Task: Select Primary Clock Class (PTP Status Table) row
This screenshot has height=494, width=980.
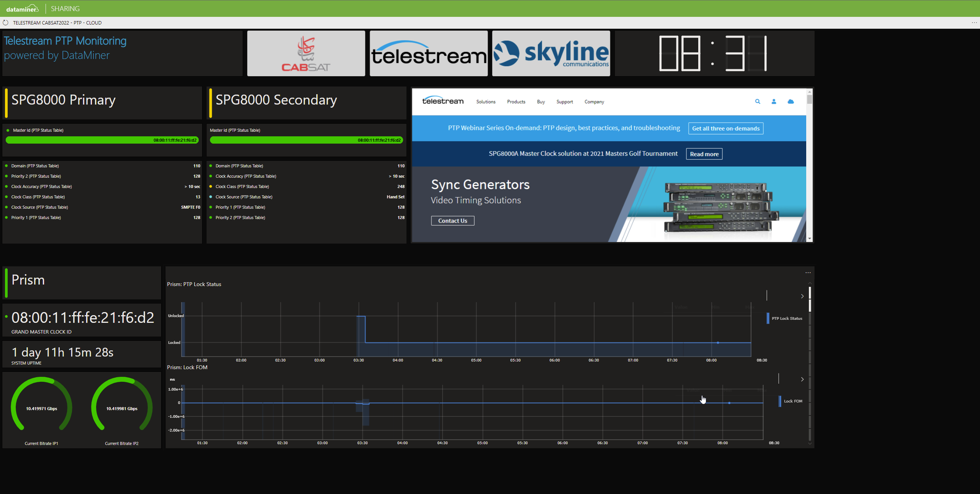Action: point(103,197)
